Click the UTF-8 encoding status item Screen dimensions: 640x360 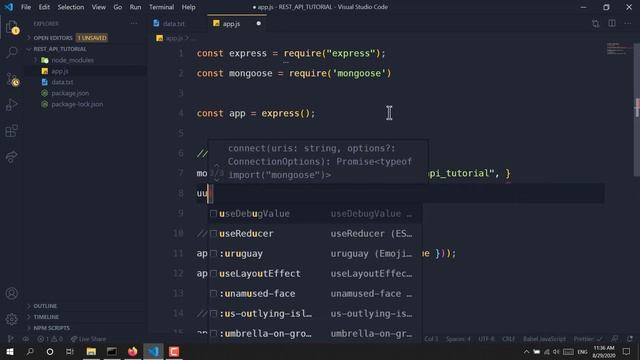(486, 339)
